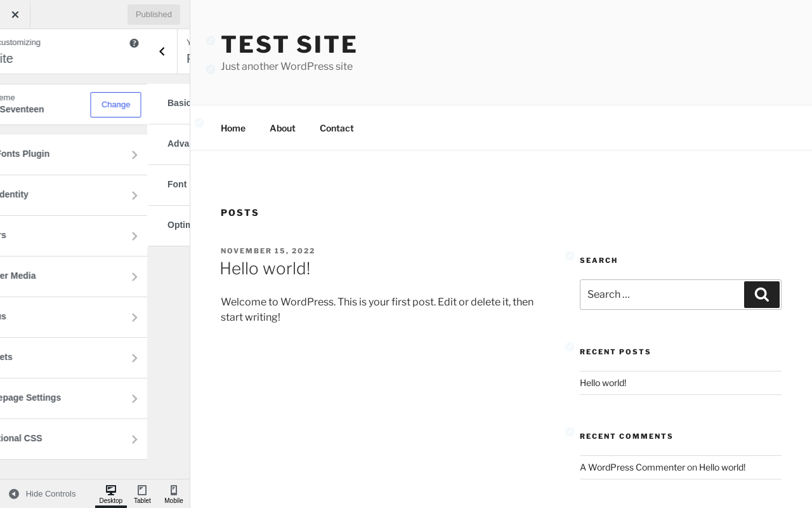Go back using the left chevron arrow

(x=162, y=51)
